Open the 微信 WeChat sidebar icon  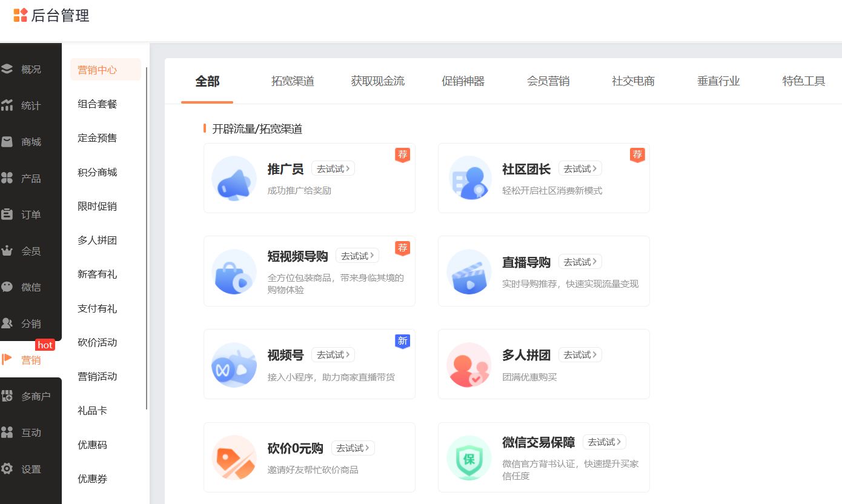[x=8, y=287]
